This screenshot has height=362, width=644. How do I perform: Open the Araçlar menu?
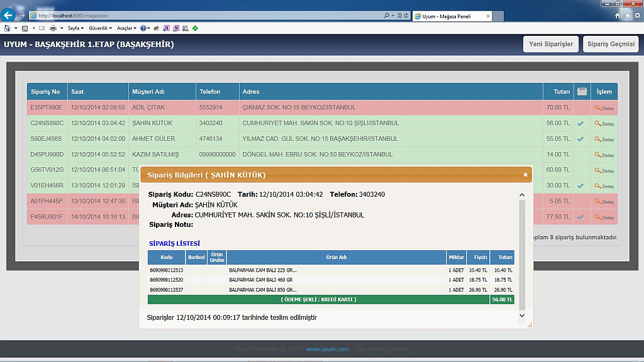coord(126,28)
